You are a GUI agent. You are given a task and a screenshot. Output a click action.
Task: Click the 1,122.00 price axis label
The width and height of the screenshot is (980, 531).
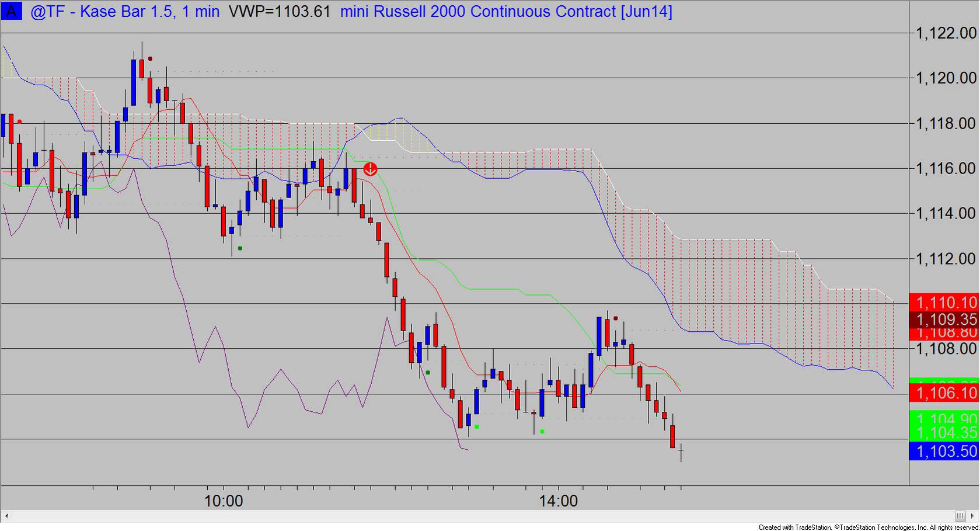point(946,33)
